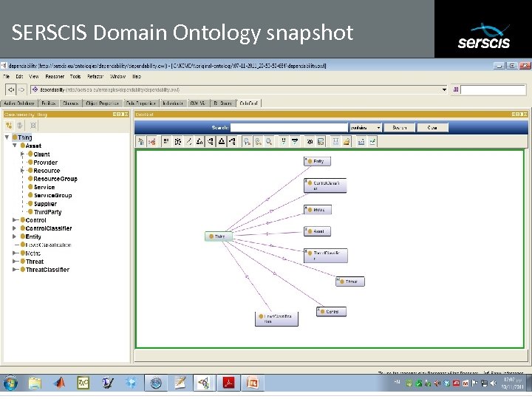The width and height of the screenshot is (532, 399).
Task: Expand the Threat class in tree
Action: click(x=15, y=262)
